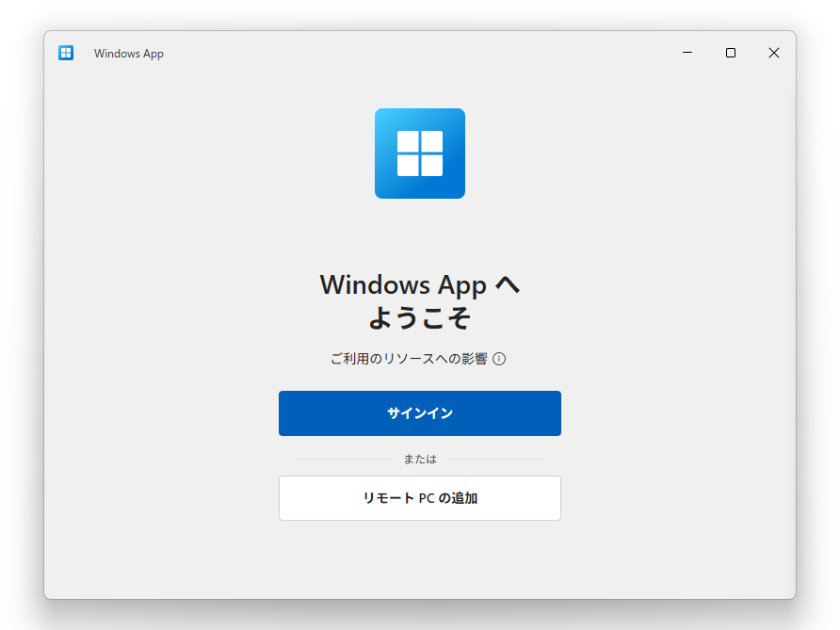Viewport: 840px width, 630px height.
Task: Click the または separator label
Action: pos(420,460)
